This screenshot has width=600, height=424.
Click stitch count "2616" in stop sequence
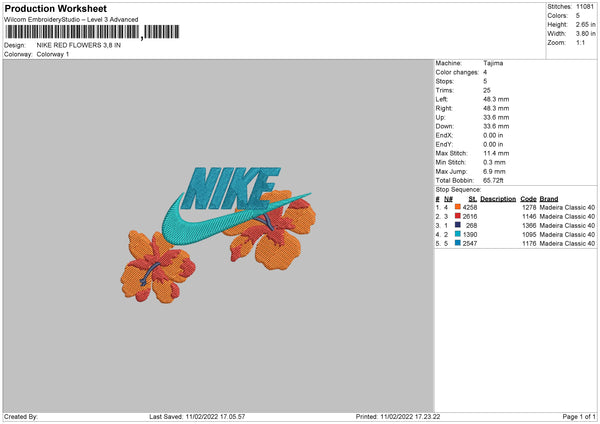[470, 217]
